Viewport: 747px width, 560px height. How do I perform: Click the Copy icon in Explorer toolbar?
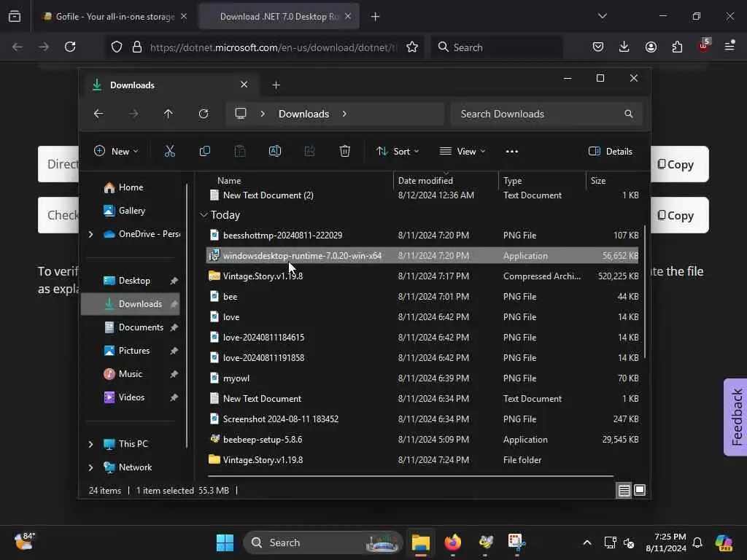(205, 152)
